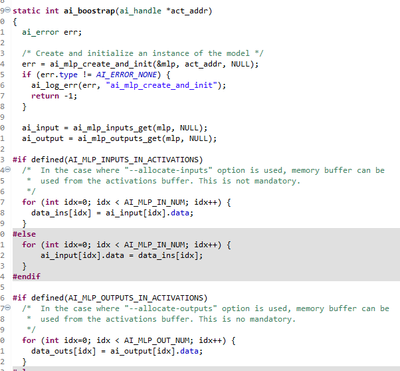Screen dimensions: 400x371
Task: Click the "ai_mlp_create_and_init" string literal
Action: [161, 85]
